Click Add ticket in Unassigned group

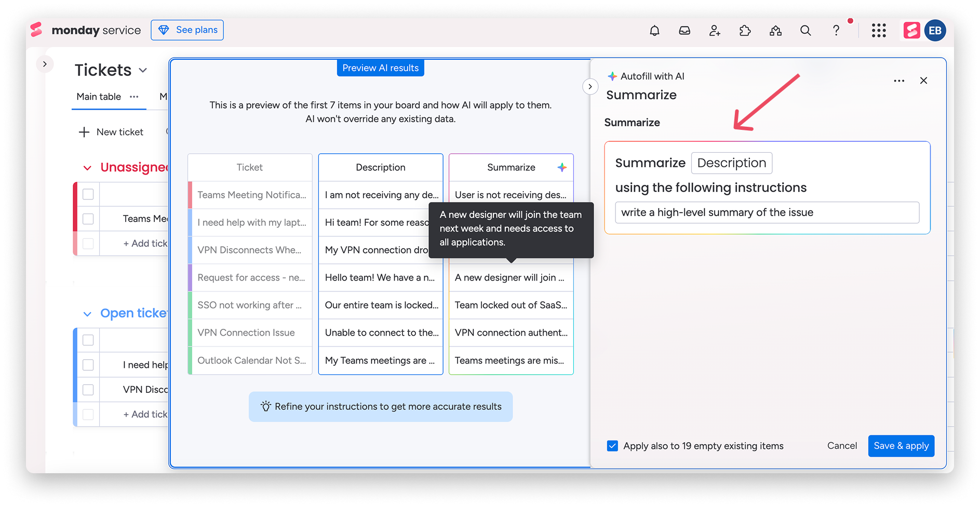click(x=145, y=243)
